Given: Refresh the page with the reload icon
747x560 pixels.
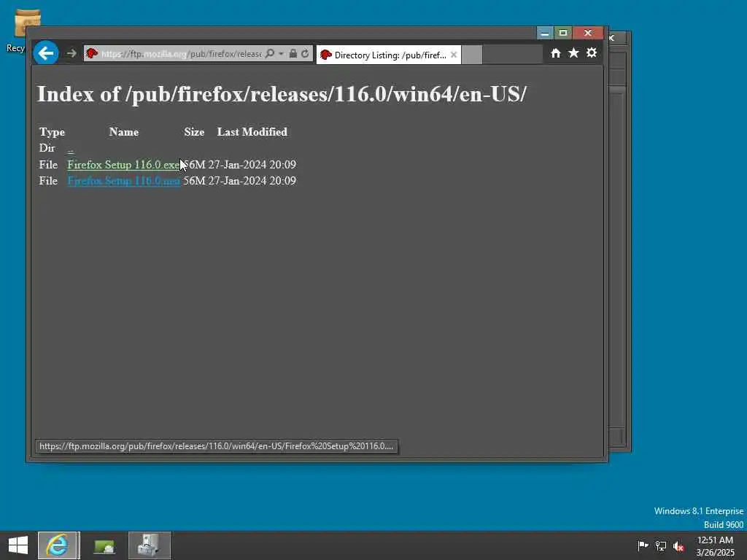Looking at the screenshot, I should coord(305,53).
